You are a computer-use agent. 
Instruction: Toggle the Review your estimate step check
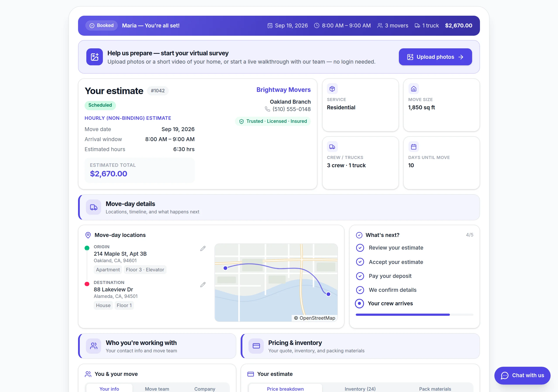[x=360, y=248]
